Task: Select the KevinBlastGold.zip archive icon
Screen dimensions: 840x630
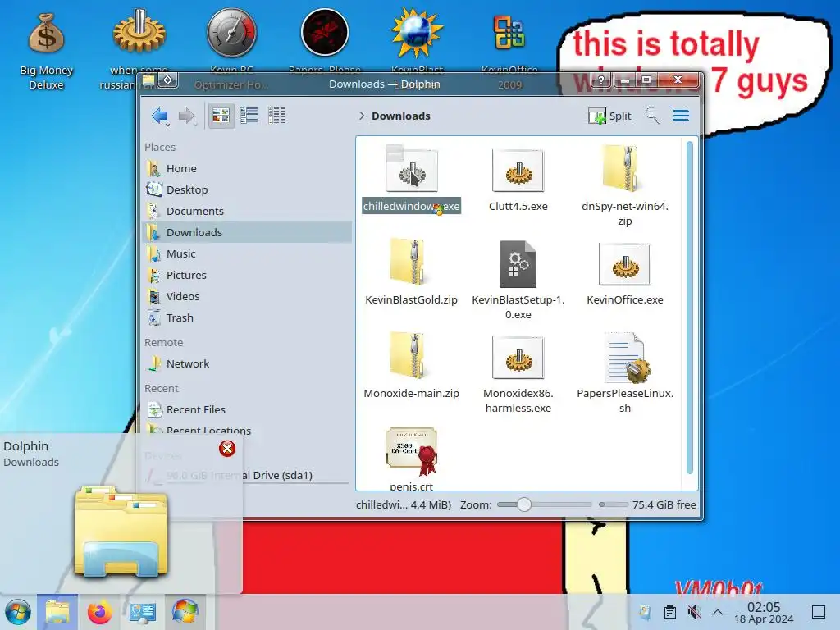Action: (409, 262)
